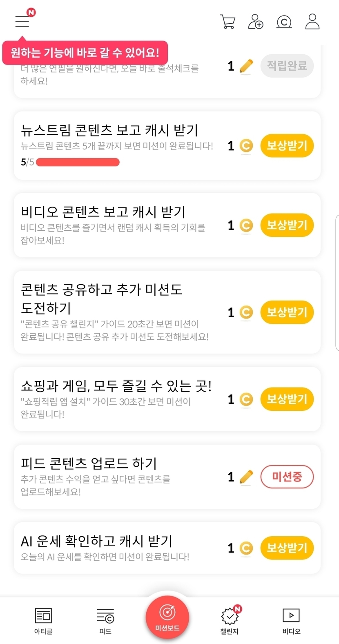Claim reward for 비디오 콘텐츠 mission

pos(287,225)
